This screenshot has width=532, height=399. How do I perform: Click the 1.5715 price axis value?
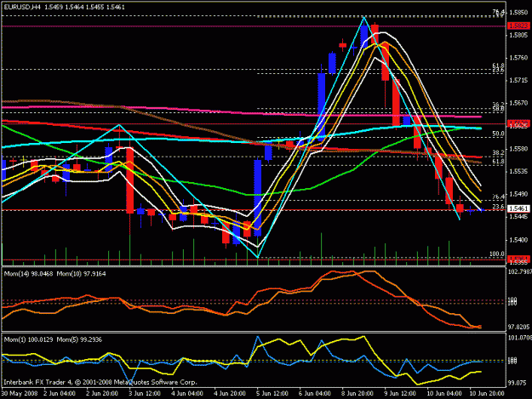click(x=518, y=80)
